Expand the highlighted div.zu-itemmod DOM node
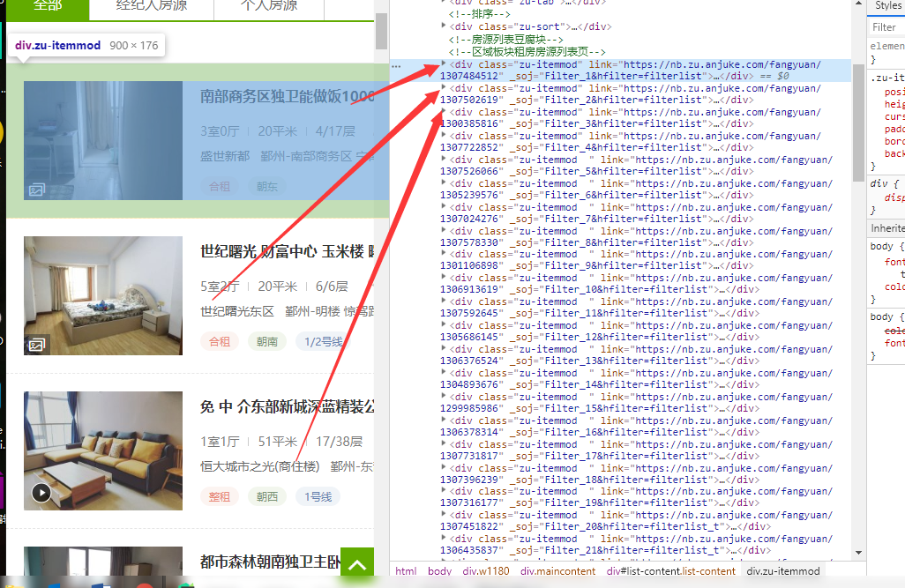Screen dimensions: 905x588 (x=445, y=65)
